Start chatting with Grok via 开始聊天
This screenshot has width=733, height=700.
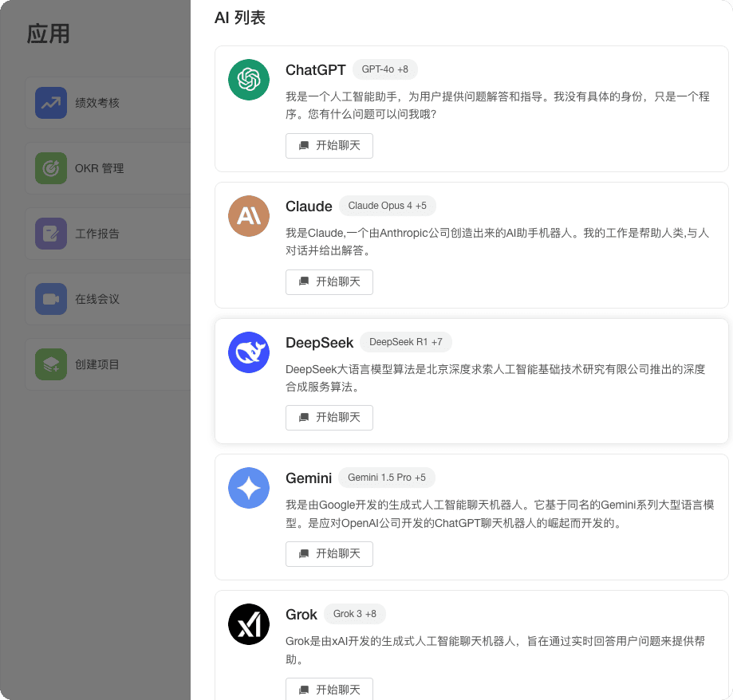click(x=329, y=689)
